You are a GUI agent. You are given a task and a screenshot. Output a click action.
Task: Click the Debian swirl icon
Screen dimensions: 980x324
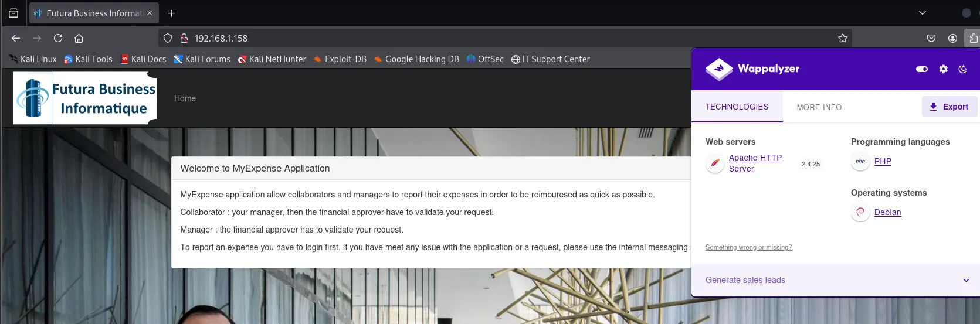click(860, 212)
